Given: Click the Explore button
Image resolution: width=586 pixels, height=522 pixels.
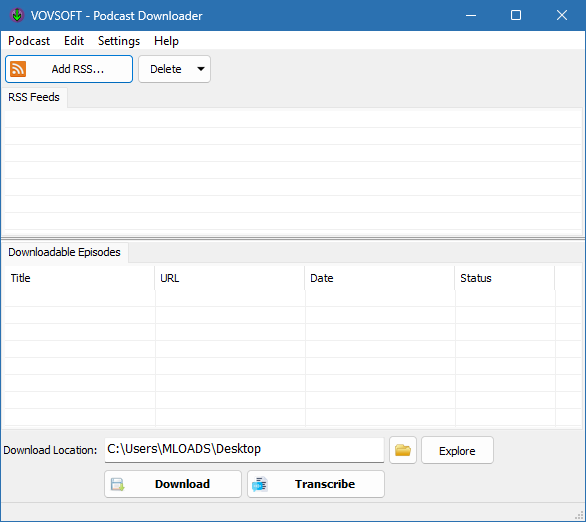Looking at the screenshot, I should (x=457, y=450).
